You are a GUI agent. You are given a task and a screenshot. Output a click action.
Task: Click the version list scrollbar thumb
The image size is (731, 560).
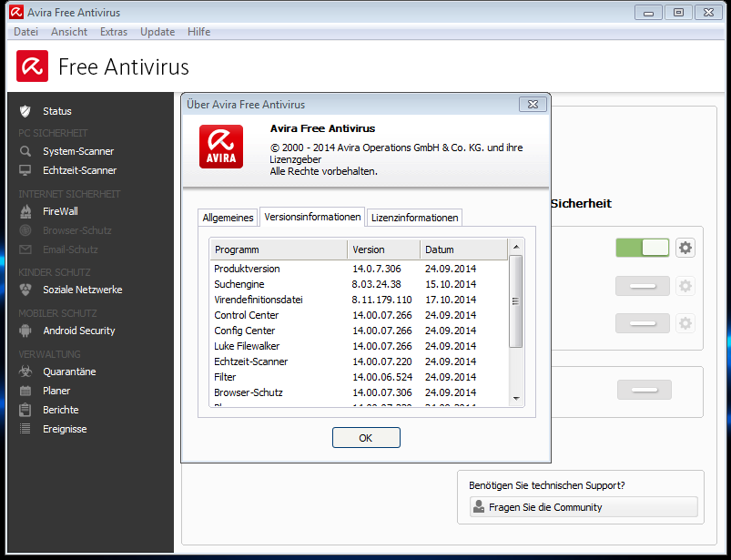point(515,301)
